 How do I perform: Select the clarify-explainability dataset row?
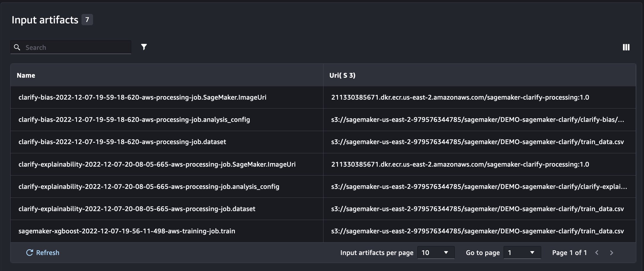pyautogui.click(x=137, y=209)
